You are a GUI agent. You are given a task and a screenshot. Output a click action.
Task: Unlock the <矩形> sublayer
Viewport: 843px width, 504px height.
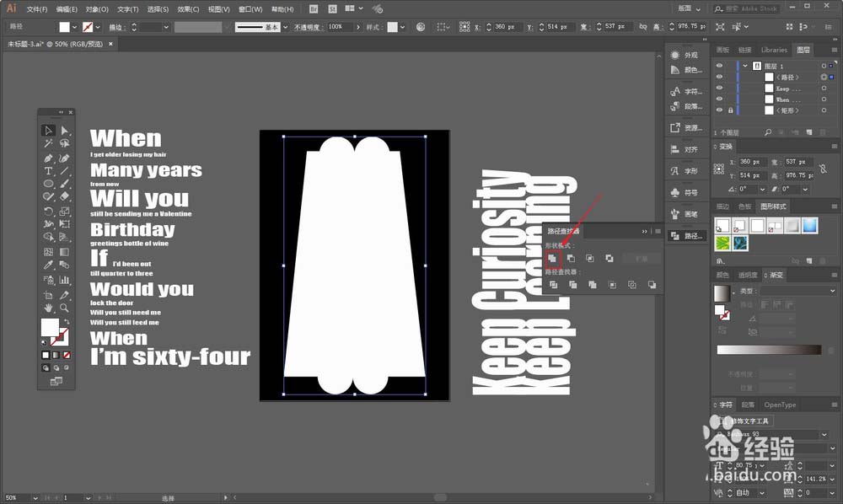tap(730, 110)
